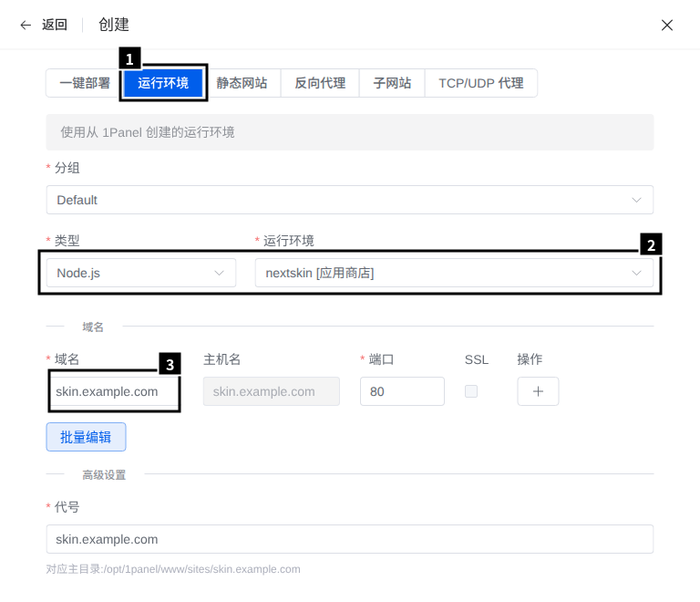The image size is (700, 602).
Task: Click the 返回 link text
Action: click(55, 25)
